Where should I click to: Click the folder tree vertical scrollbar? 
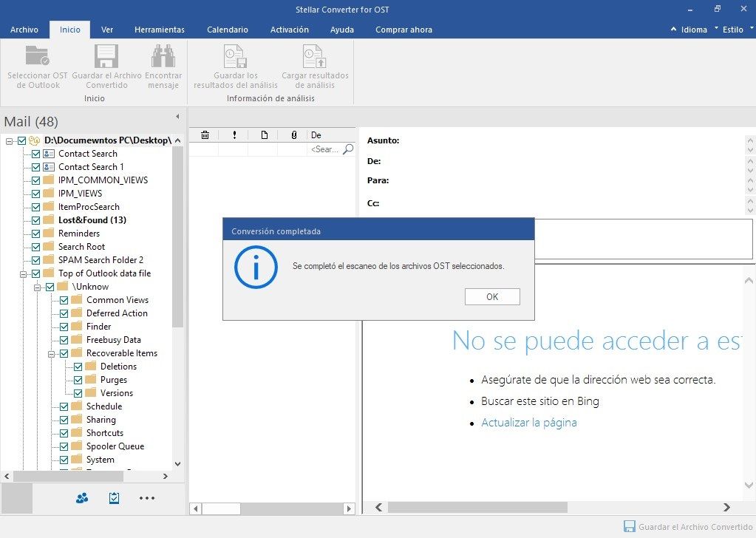177,236
